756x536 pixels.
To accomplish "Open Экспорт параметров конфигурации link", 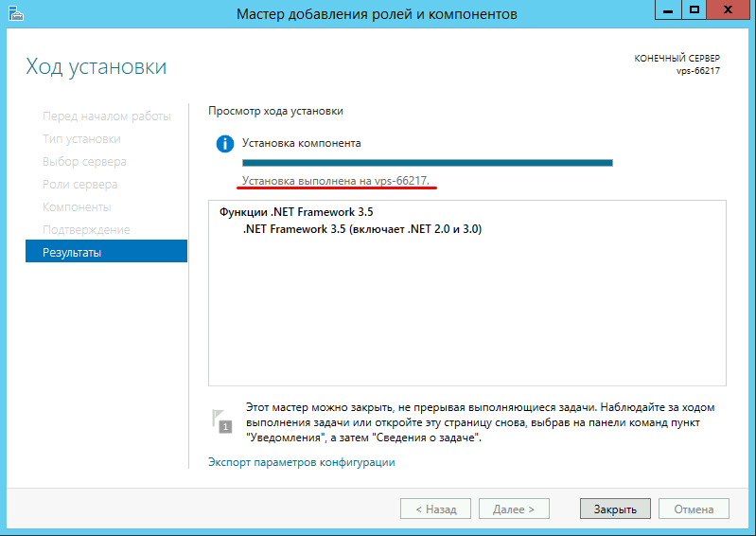I will tap(301, 462).
